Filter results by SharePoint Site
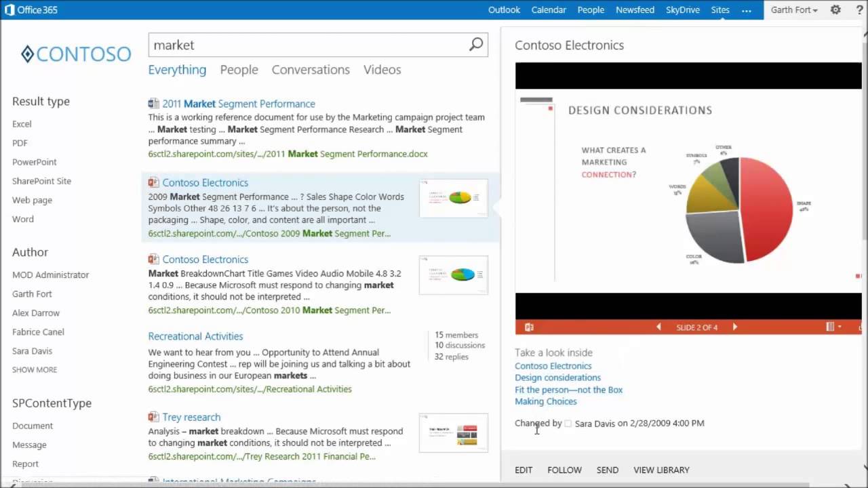 [41, 181]
